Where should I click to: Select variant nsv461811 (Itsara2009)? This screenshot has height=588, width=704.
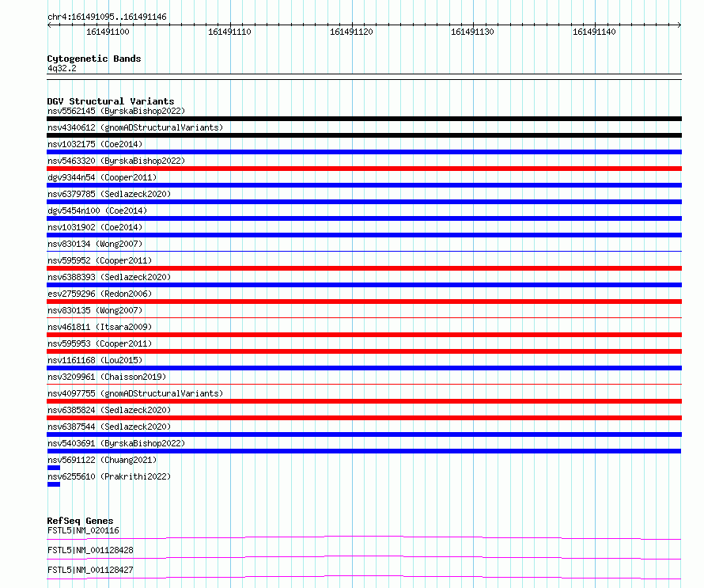[100, 327]
